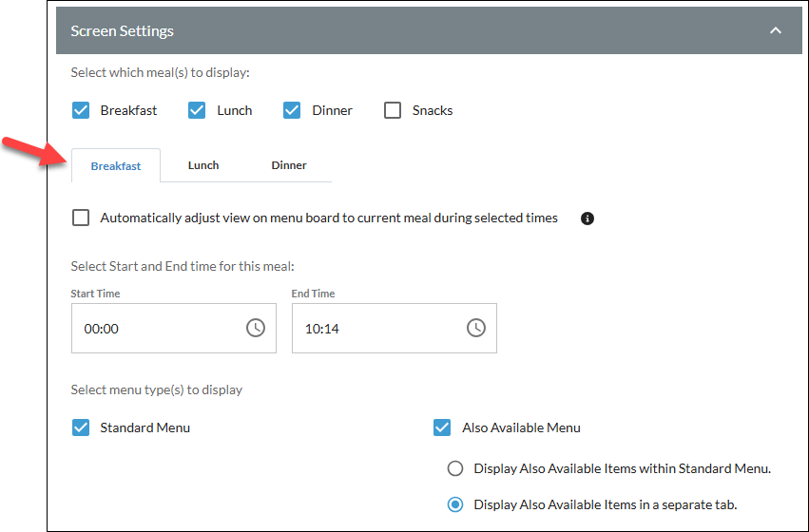The width and height of the screenshot is (809, 532).
Task: Uncheck the Also Available Menu checkbox
Action: click(442, 427)
